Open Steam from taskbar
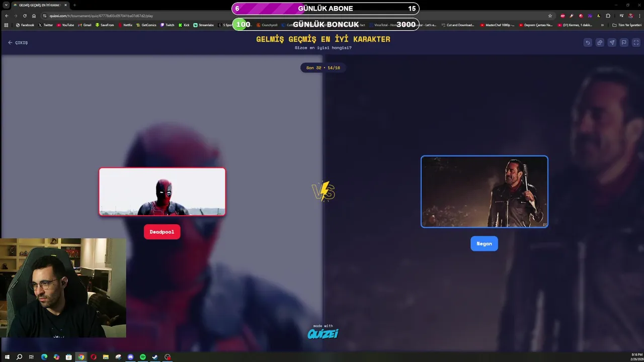The height and width of the screenshot is (362, 644). tap(155, 357)
